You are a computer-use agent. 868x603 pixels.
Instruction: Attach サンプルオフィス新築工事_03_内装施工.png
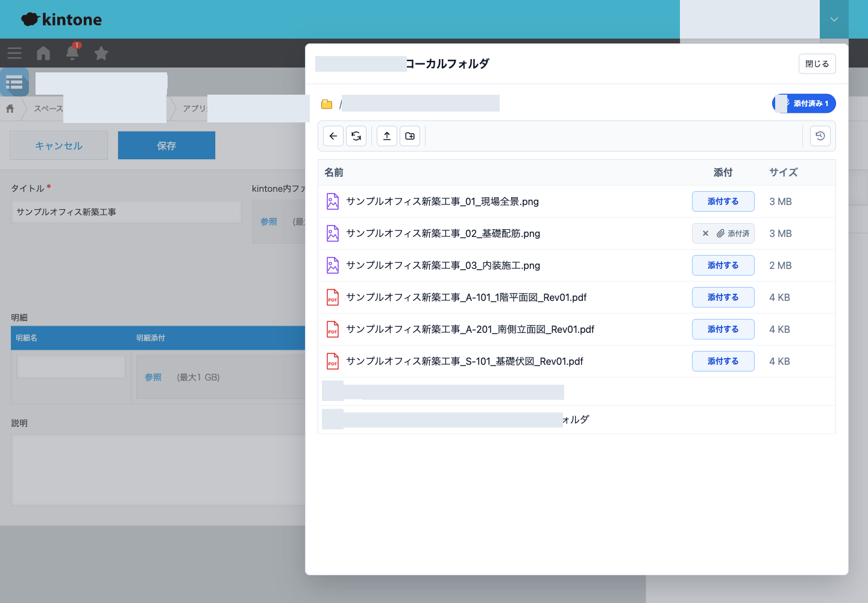tap(723, 265)
